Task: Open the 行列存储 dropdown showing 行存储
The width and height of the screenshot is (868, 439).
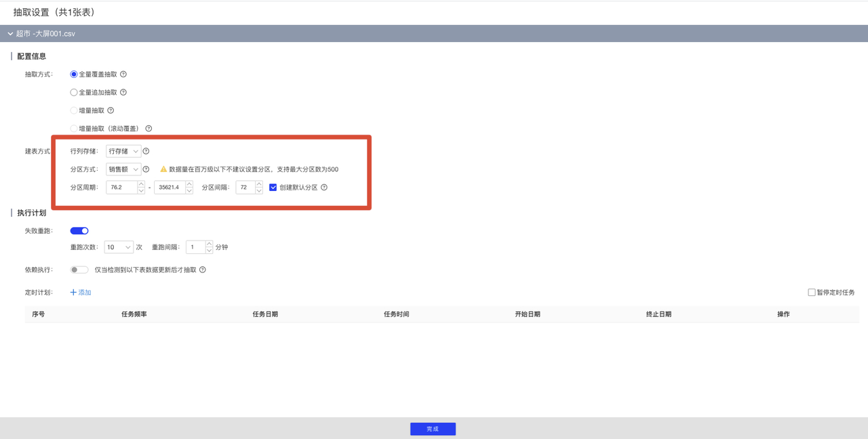Action: point(123,151)
